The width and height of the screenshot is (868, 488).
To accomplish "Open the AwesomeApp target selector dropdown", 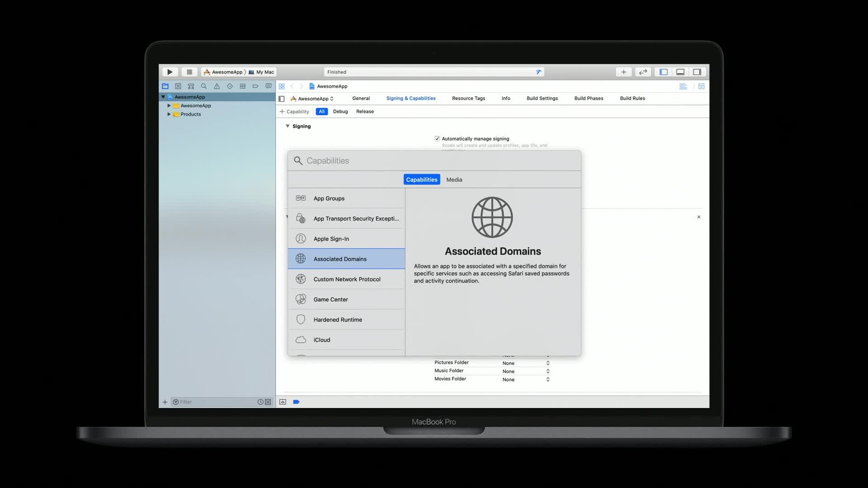I will click(x=312, y=98).
